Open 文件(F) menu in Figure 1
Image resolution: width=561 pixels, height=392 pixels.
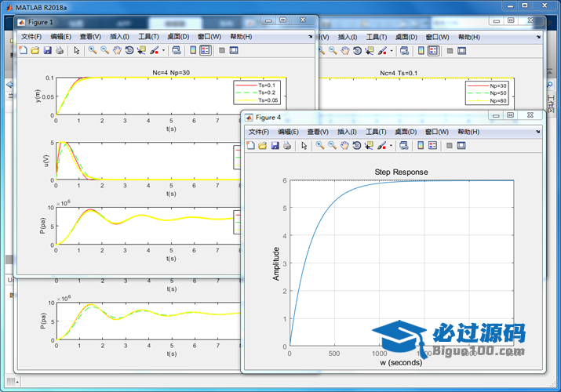click(x=31, y=37)
